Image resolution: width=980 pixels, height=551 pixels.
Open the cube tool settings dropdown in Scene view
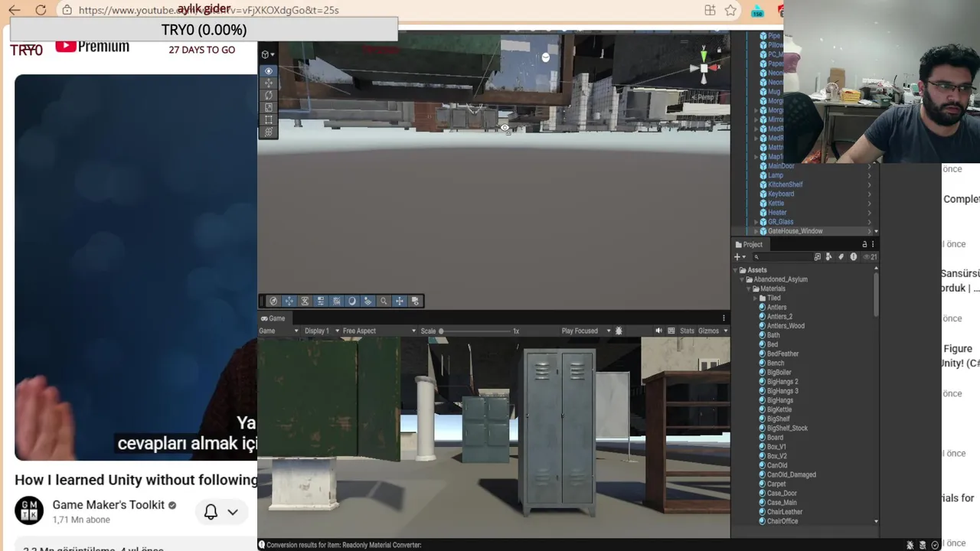point(268,54)
